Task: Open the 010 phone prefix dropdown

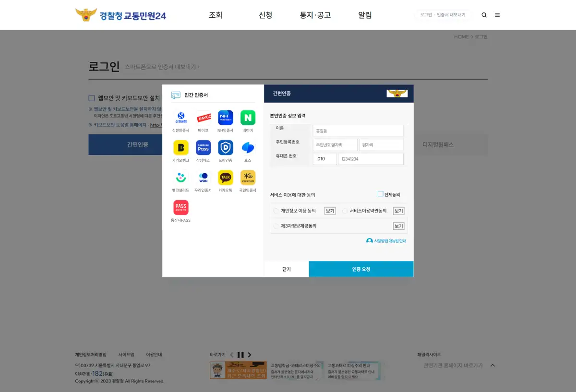Action: pos(324,159)
